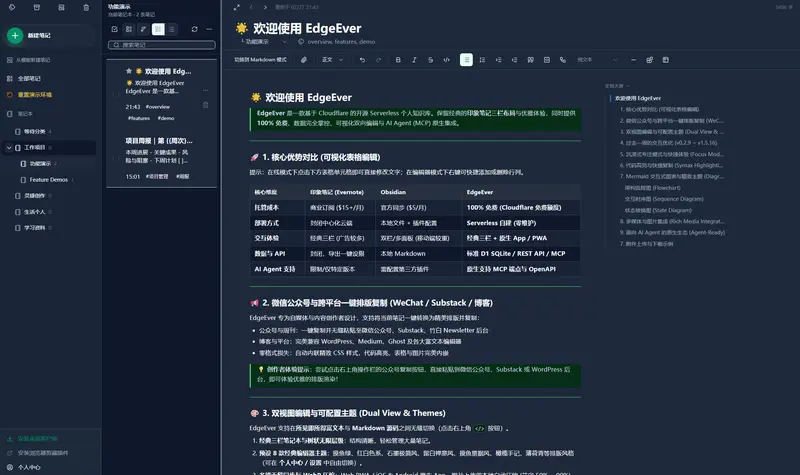Redo the last edit
Viewport: 800px width, 475px height.
tap(379, 60)
